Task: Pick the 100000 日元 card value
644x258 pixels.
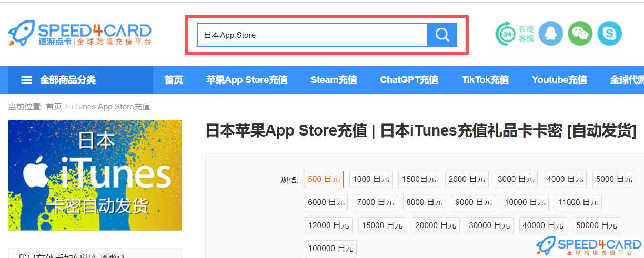Action: 330,249
